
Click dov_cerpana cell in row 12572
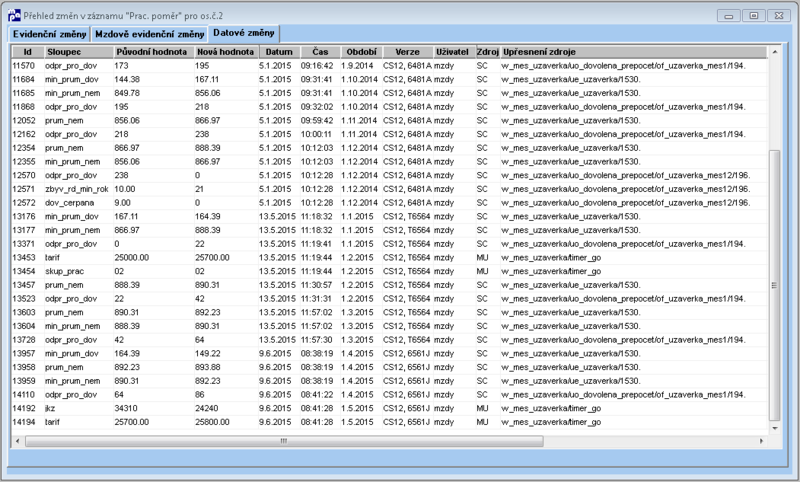(x=69, y=203)
